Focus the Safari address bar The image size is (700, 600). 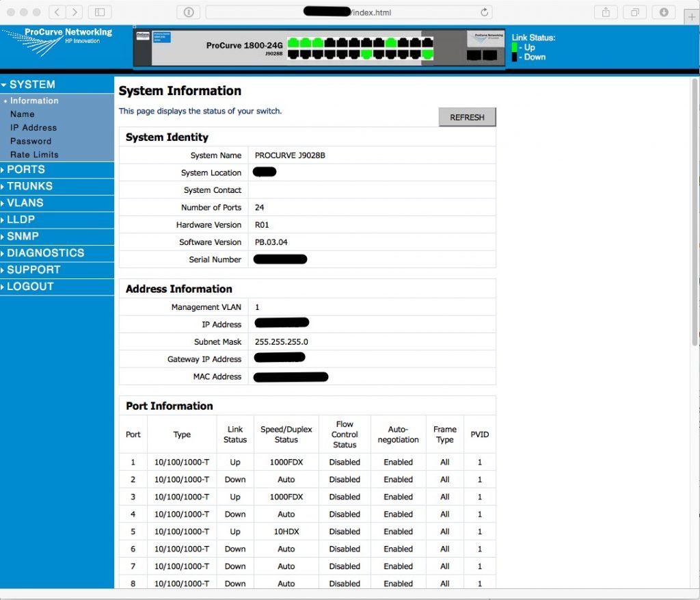tap(349, 12)
